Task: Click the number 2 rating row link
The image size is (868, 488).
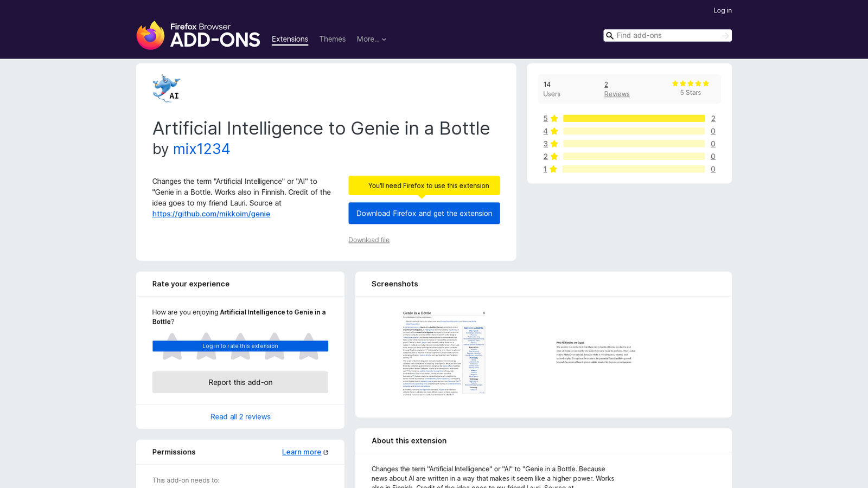Action: 545,157
